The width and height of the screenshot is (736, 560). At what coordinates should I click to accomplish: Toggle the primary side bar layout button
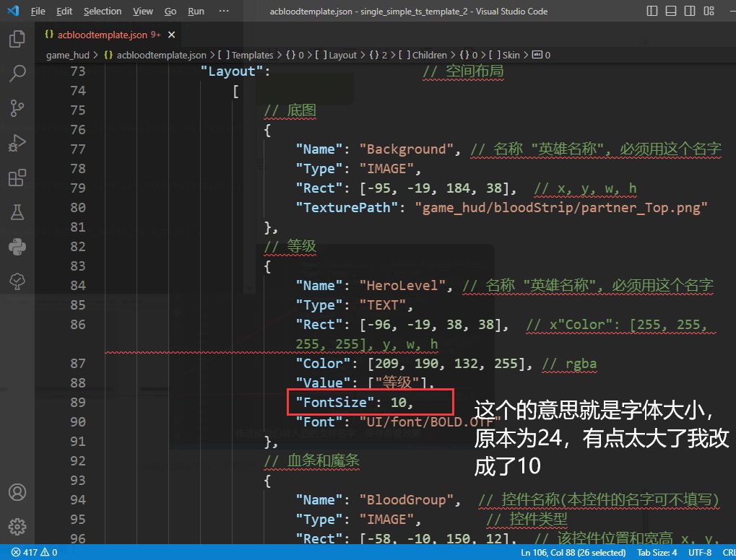point(652,11)
